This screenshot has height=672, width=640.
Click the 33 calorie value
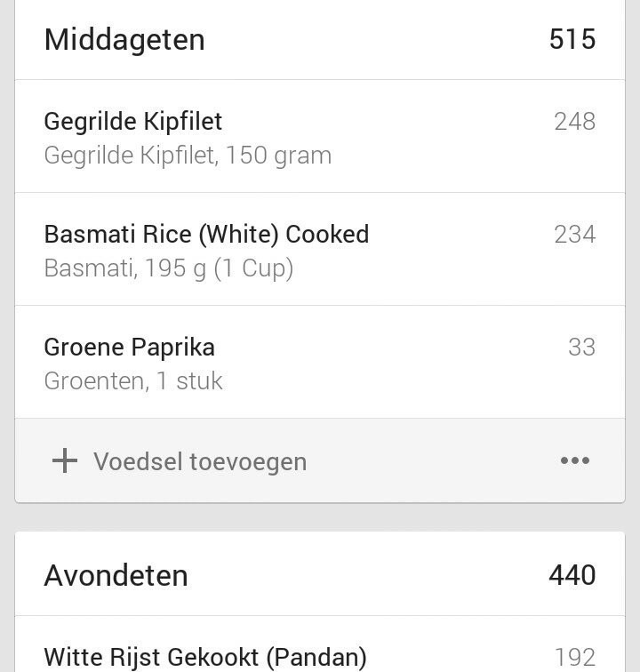pyautogui.click(x=581, y=347)
